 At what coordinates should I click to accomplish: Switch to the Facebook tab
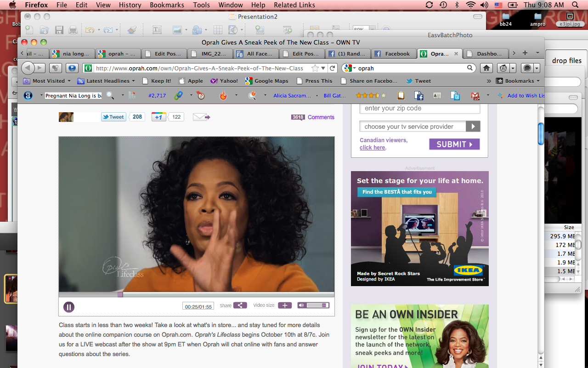(x=393, y=54)
